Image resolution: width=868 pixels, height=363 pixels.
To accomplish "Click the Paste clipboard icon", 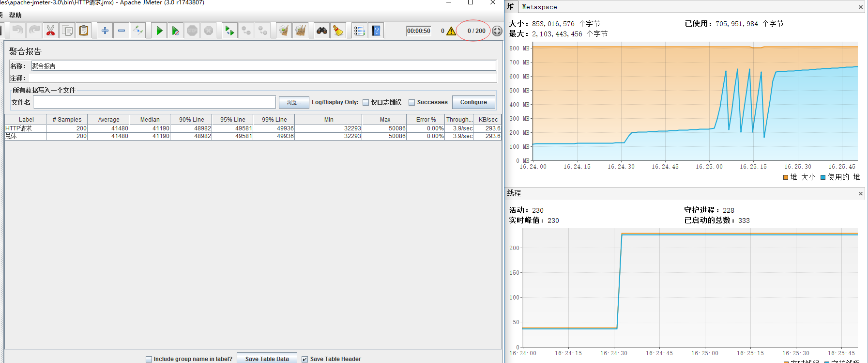I will point(84,31).
